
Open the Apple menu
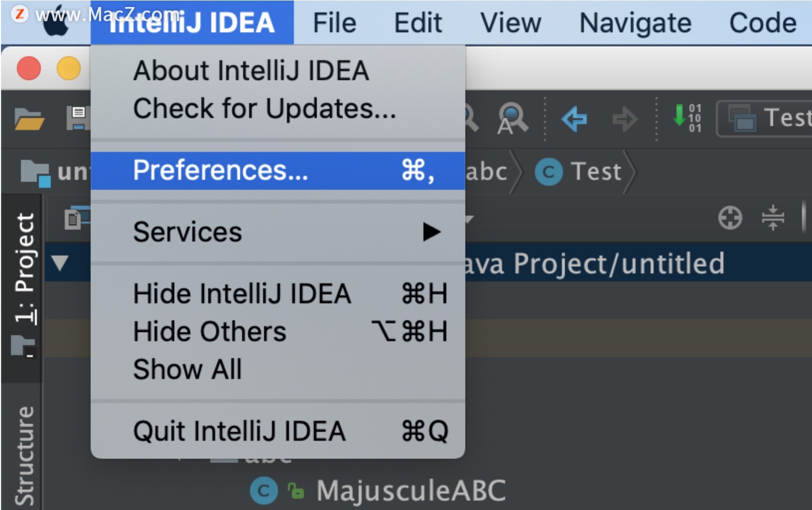click(x=56, y=23)
